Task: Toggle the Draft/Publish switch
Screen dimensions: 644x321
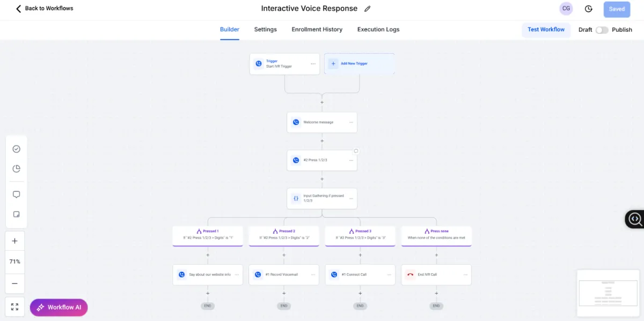Action: 602,30
